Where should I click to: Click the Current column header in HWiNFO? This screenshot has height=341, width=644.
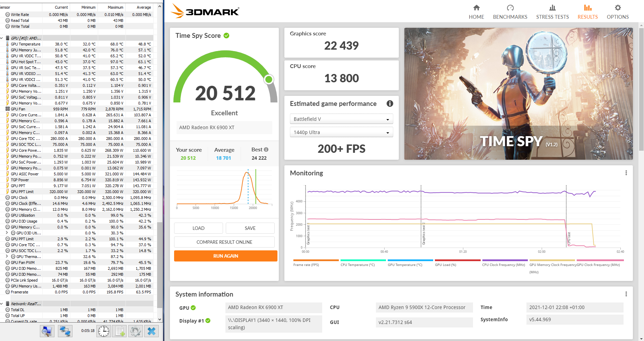point(56,7)
